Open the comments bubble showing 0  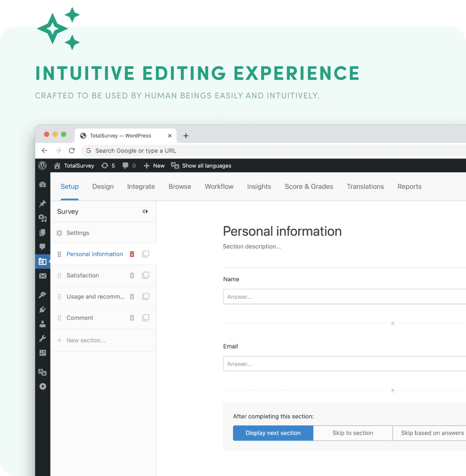coord(129,166)
